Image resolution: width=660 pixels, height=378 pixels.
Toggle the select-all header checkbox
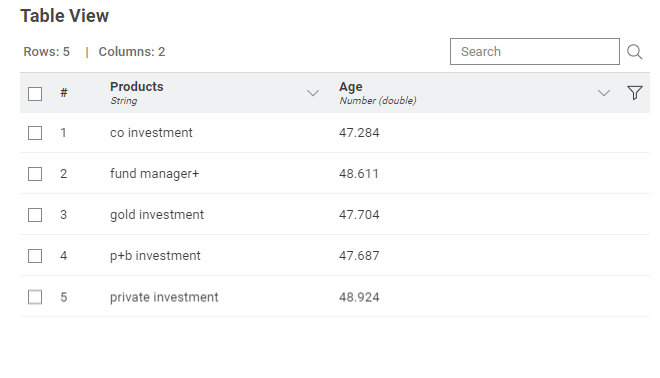[x=35, y=93]
